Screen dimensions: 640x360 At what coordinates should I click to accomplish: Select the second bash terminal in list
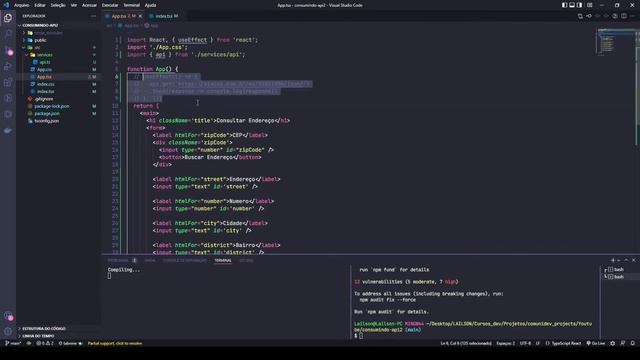tap(619, 277)
